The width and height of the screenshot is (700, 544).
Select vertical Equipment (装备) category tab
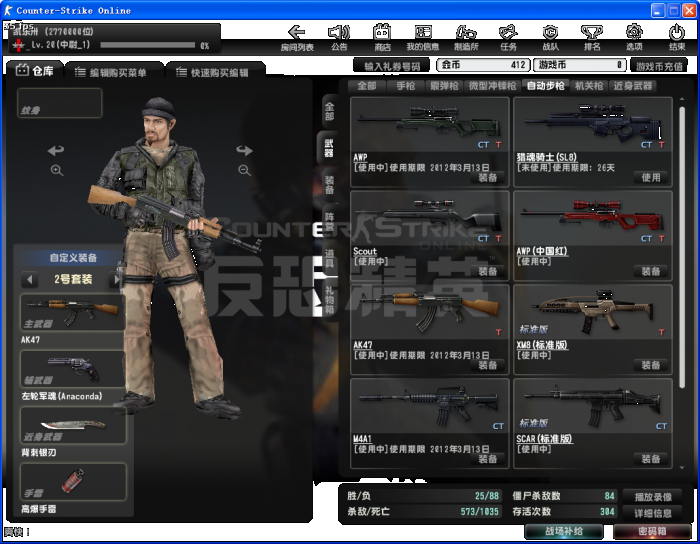point(329,185)
